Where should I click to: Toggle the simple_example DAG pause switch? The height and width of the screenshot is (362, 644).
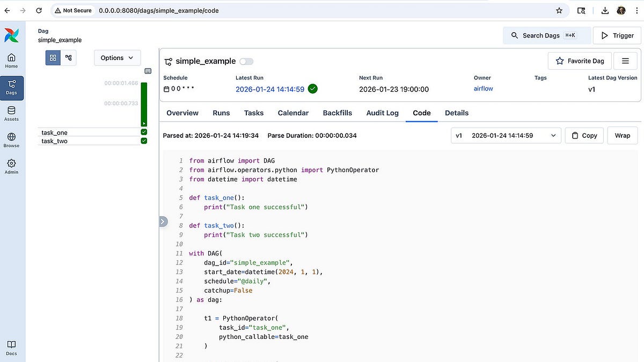tap(246, 61)
